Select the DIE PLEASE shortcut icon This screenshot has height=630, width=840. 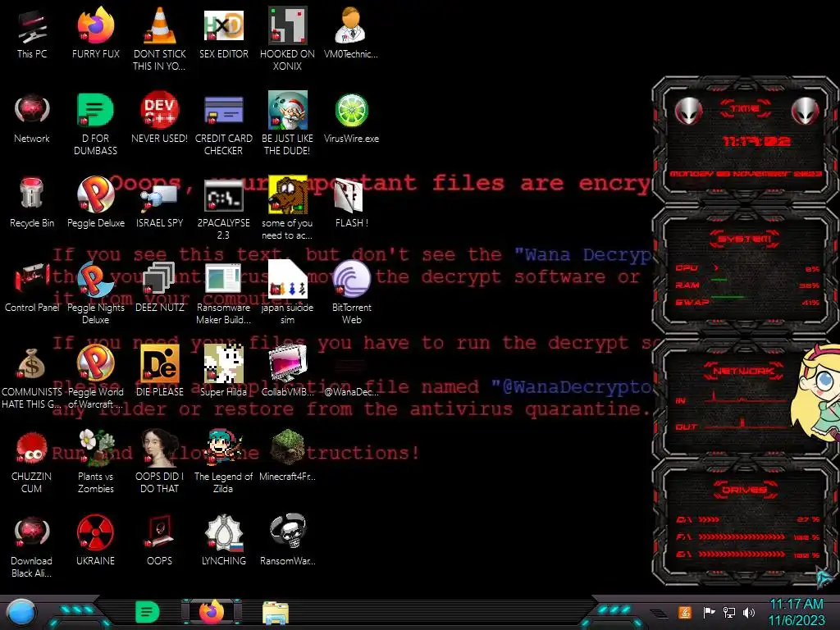pyautogui.click(x=160, y=363)
